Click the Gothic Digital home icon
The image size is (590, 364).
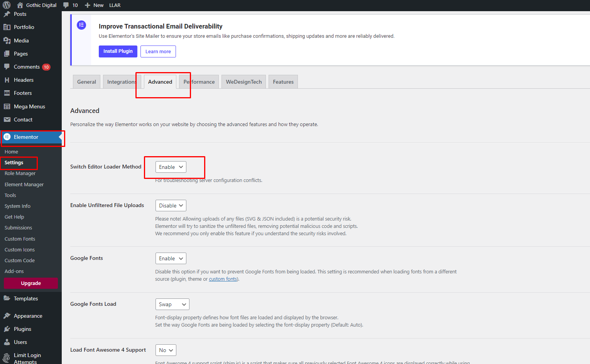click(20, 5)
